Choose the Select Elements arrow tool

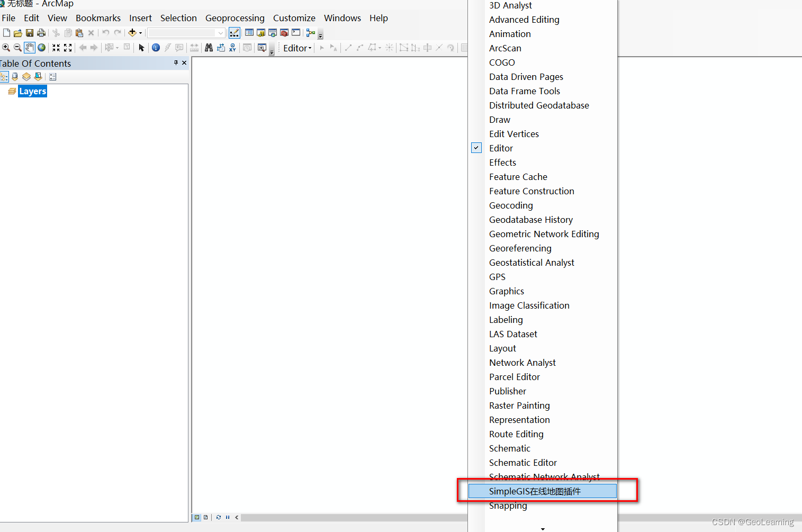click(141, 48)
